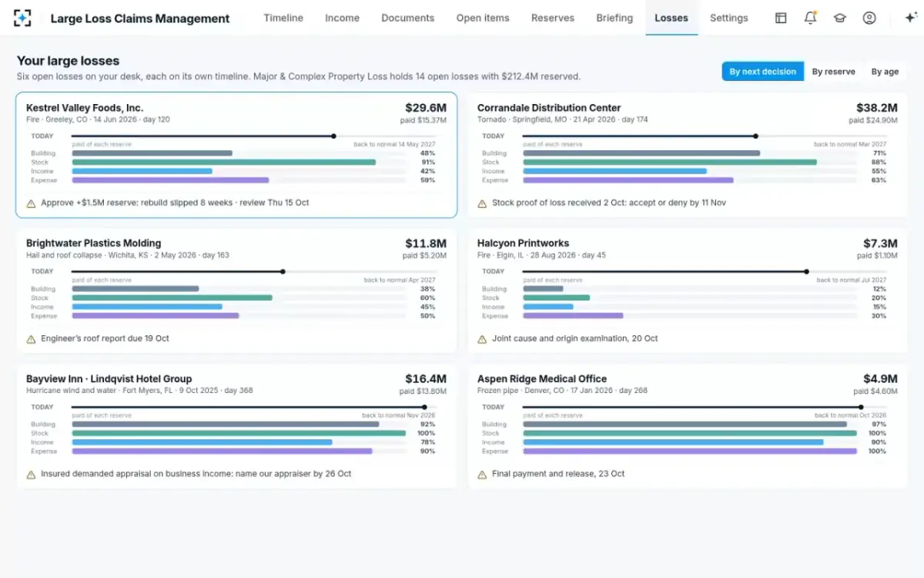The height and width of the screenshot is (578, 924).
Task: Select "Approve +$1.5M reserve" decision text
Action: pyautogui.click(x=175, y=203)
